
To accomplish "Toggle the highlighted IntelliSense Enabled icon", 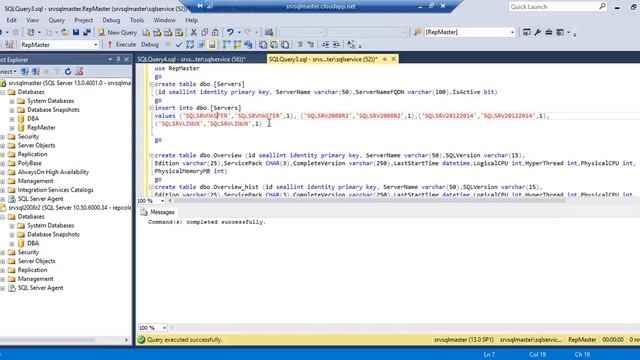I will [x=212, y=44].
